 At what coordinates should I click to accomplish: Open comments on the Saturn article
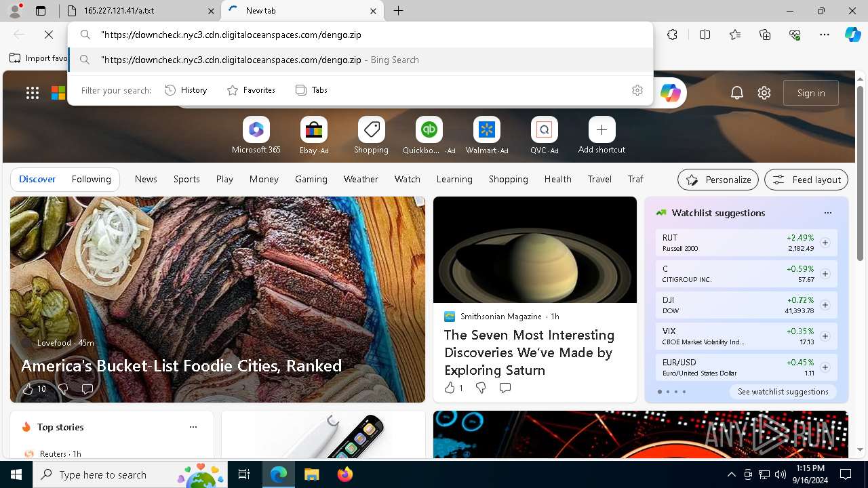(x=505, y=388)
